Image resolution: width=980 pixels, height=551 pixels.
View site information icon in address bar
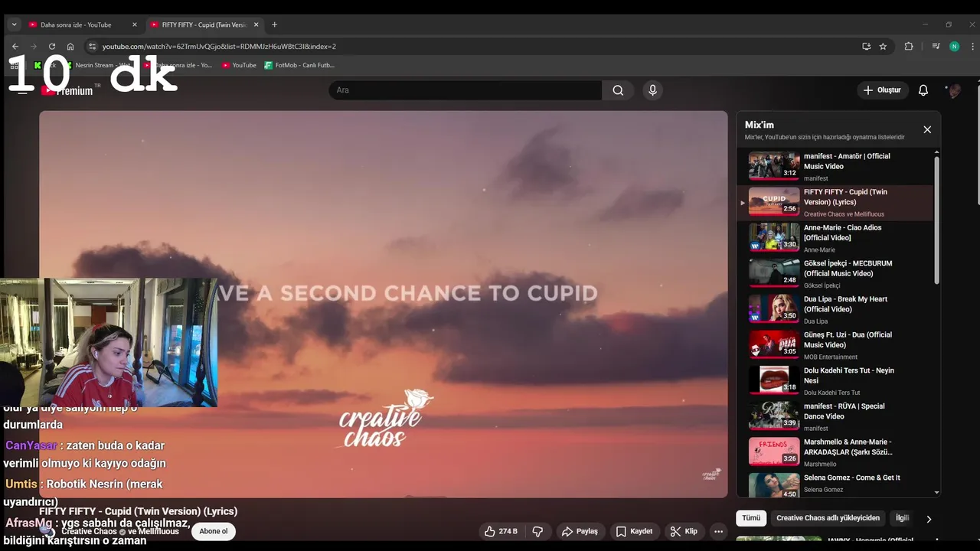coord(92,46)
